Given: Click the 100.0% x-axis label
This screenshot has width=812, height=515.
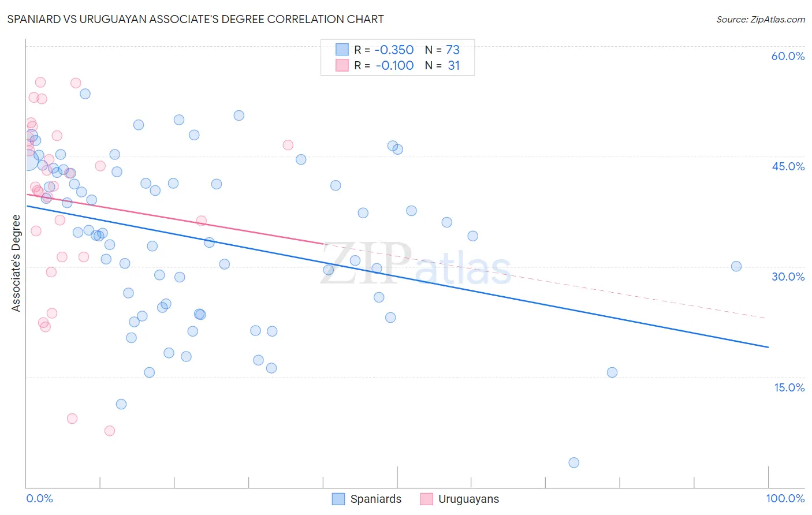Looking at the screenshot, I should point(785,498).
